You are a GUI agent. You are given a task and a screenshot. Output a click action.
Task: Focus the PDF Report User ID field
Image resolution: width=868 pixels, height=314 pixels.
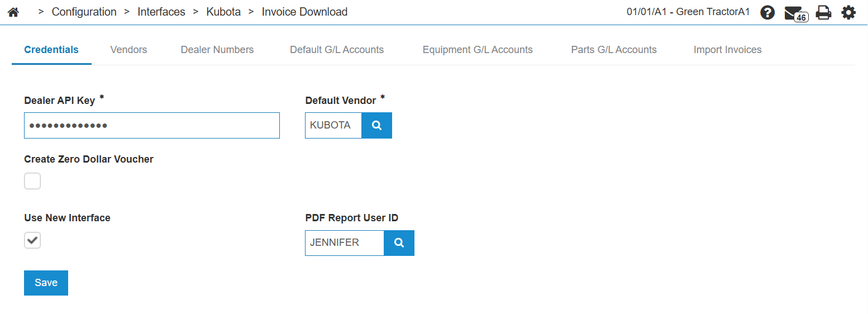click(x=345, y=243)
